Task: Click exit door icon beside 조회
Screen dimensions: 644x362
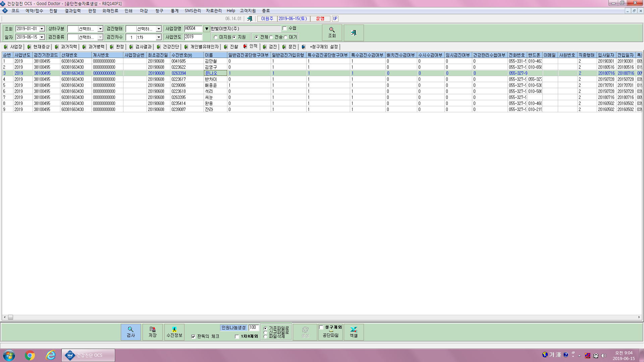Action: 354,33
